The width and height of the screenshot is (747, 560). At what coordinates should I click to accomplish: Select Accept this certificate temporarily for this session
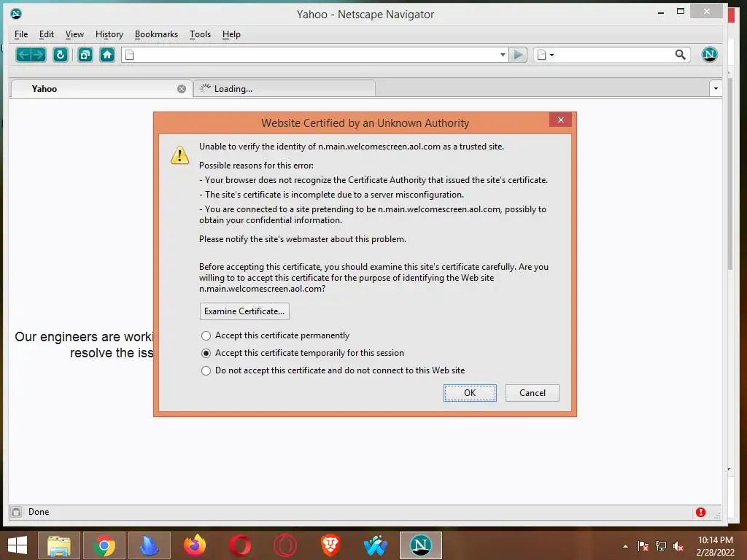[303, 353]
